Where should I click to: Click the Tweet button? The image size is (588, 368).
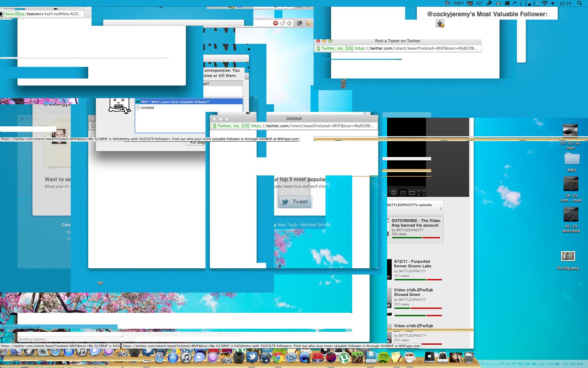coord(295,202)
